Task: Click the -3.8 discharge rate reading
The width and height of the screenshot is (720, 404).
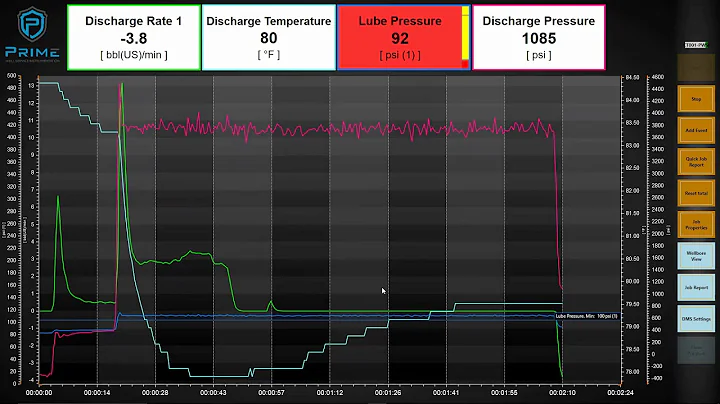Action: (134, 39)
